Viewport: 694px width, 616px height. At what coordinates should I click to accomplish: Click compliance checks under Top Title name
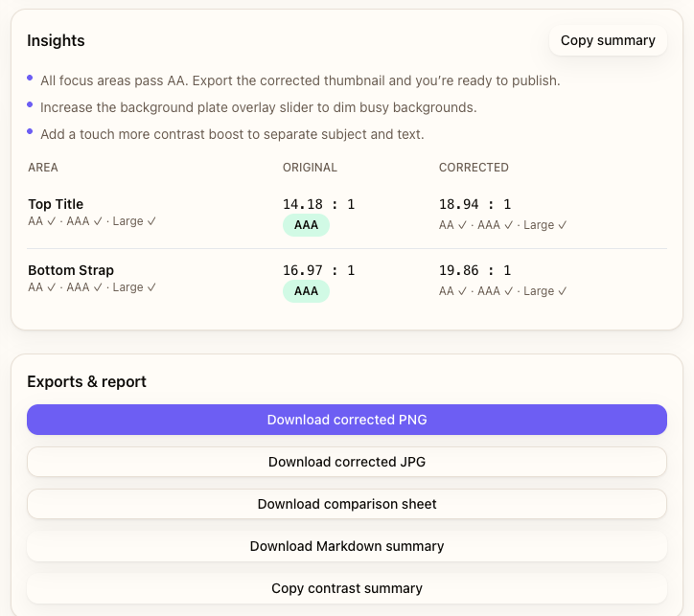[92, 220]
